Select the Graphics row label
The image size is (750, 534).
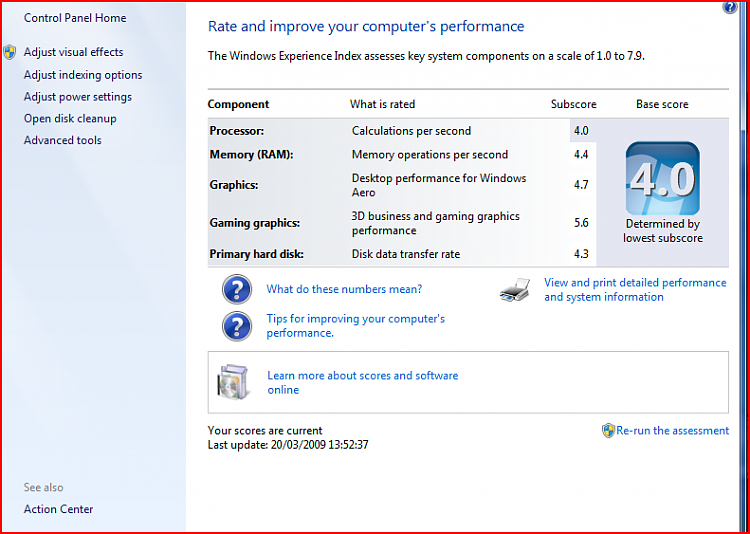click(234, 185)
